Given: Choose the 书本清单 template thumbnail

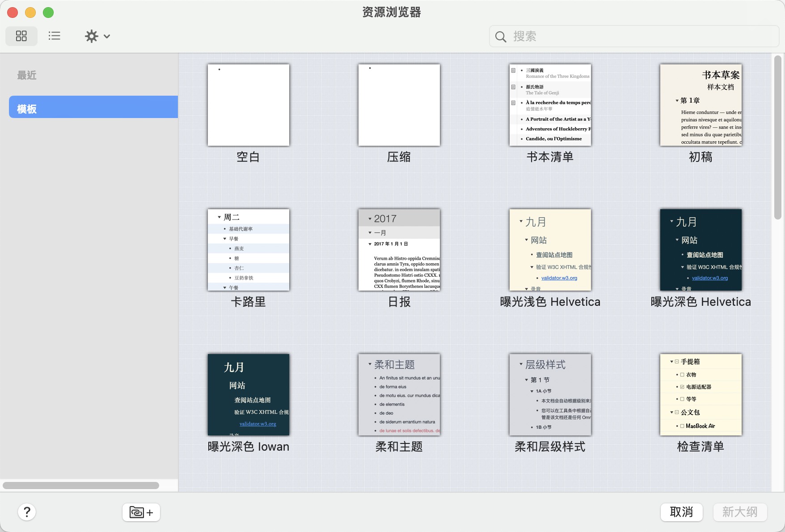Looking at the screenshot, I should click(550, 105).
